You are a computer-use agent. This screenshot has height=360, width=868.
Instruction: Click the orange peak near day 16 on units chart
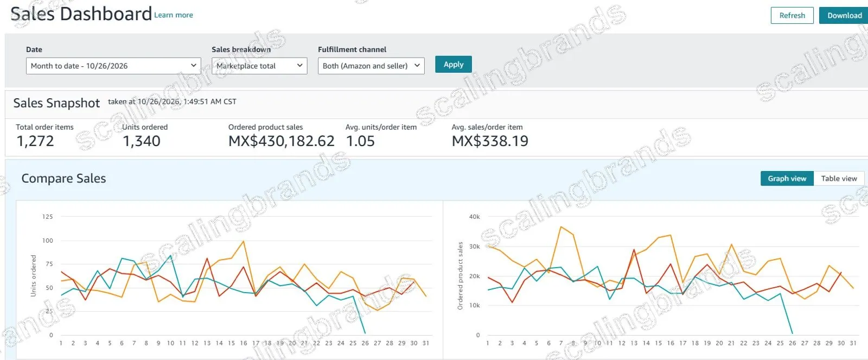[x=244, y=241]
